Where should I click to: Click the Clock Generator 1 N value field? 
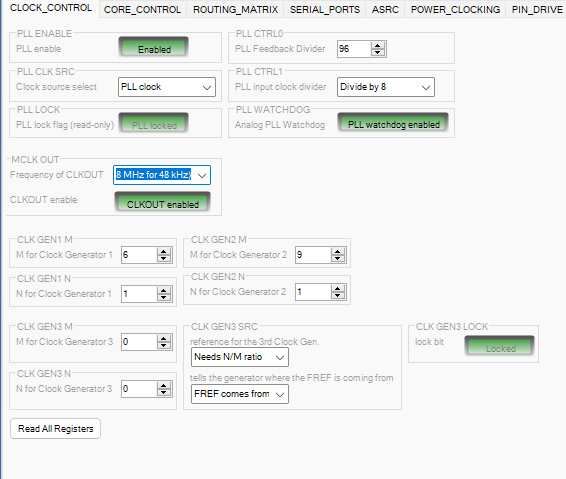pyautogui.click(x=139, y=294)
